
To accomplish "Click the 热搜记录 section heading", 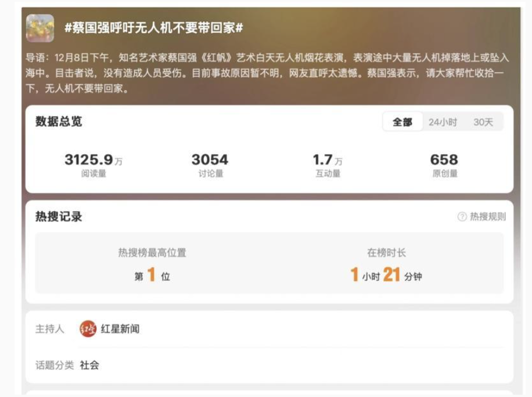I will point(59,216).
